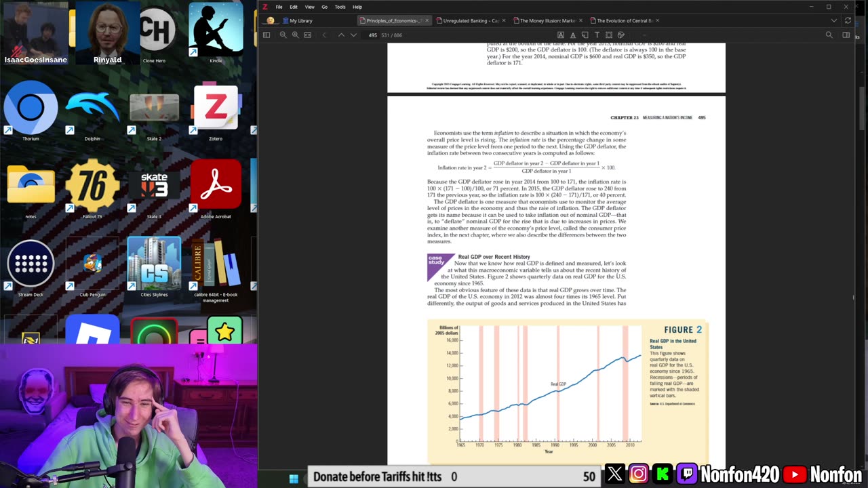Image resolution: width=868 pixels, height=488 pixels.
Task: Launch Thorium browser from desktop
Action: tap(31, 112)
